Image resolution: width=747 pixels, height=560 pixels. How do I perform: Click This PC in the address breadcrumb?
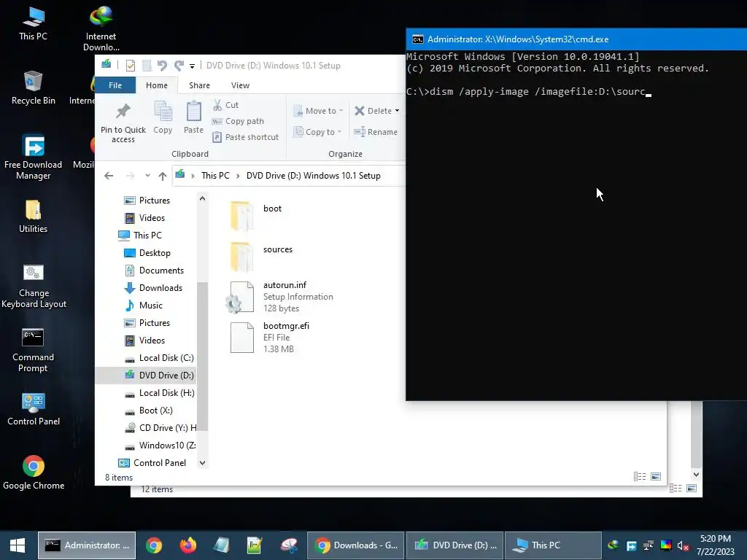tap(215, 176)
